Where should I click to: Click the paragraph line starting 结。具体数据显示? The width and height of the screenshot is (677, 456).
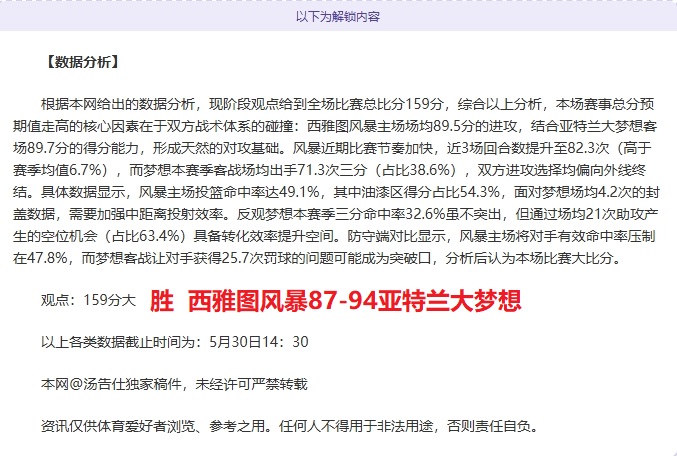point(336,192)
